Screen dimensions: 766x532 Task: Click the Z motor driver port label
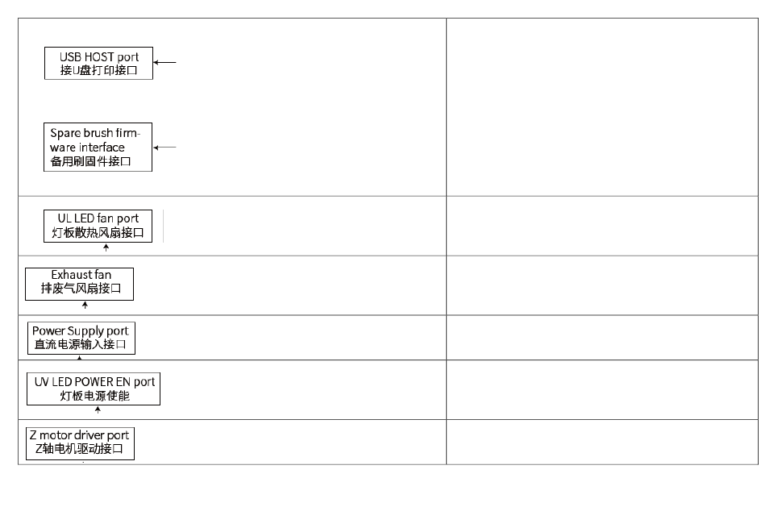coord(80,443)
